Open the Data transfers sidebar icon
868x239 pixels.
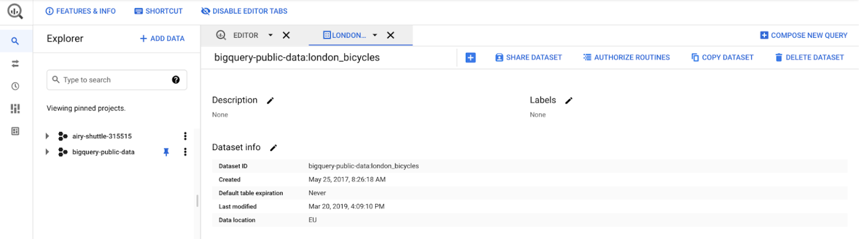(15, 63)
